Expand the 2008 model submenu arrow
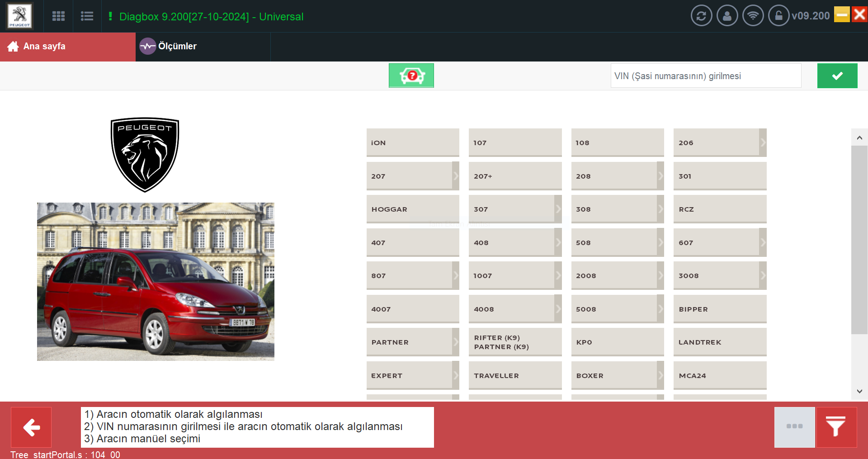The image size is (868, 459). (x=660, y=275)
